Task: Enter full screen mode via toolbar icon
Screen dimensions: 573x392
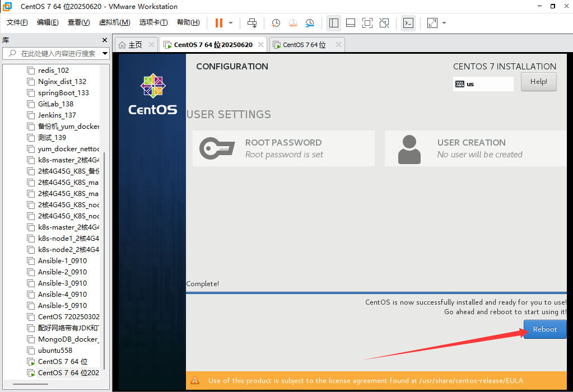Action: pos(367,23)
